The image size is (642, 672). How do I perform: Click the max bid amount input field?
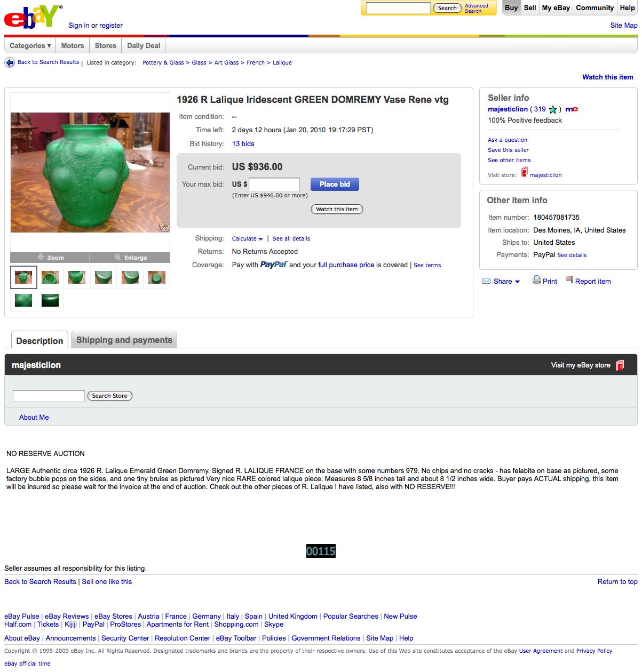point(274,185)
